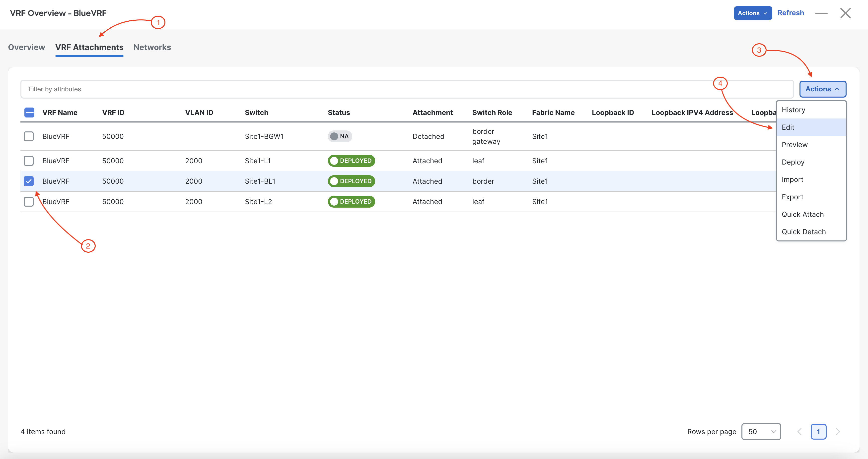Toggle the select-all header checkbox
This screenshot has height=459, width=868.
pos(29,113)
